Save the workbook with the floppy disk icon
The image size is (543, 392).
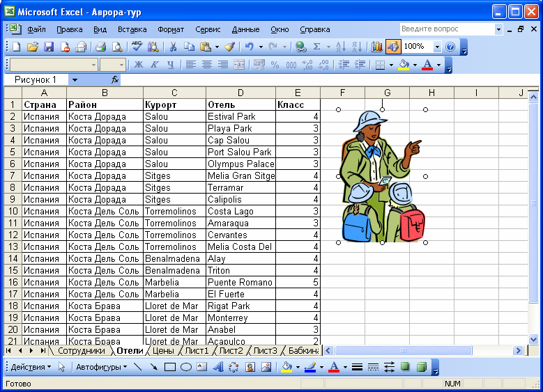(x=49, y=47)
